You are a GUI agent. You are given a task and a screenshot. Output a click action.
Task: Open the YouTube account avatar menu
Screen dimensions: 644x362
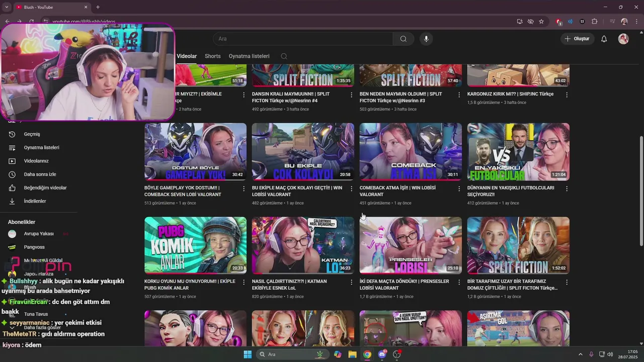tap(623, 39)
